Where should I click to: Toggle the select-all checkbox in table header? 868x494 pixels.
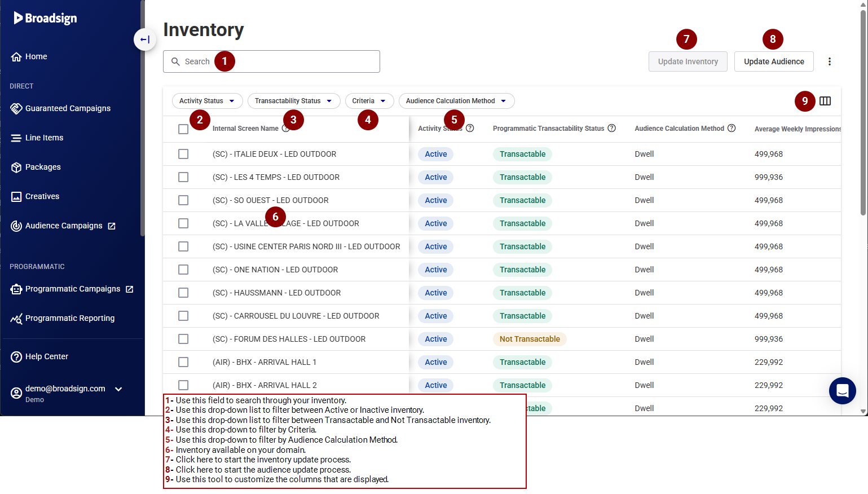click(x=183, y=129)
